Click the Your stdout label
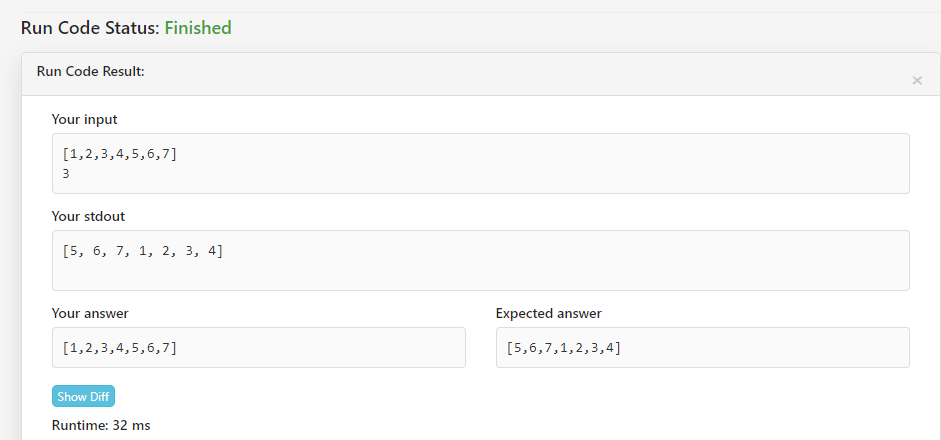 pyautogui.click(x=88, y=217)
